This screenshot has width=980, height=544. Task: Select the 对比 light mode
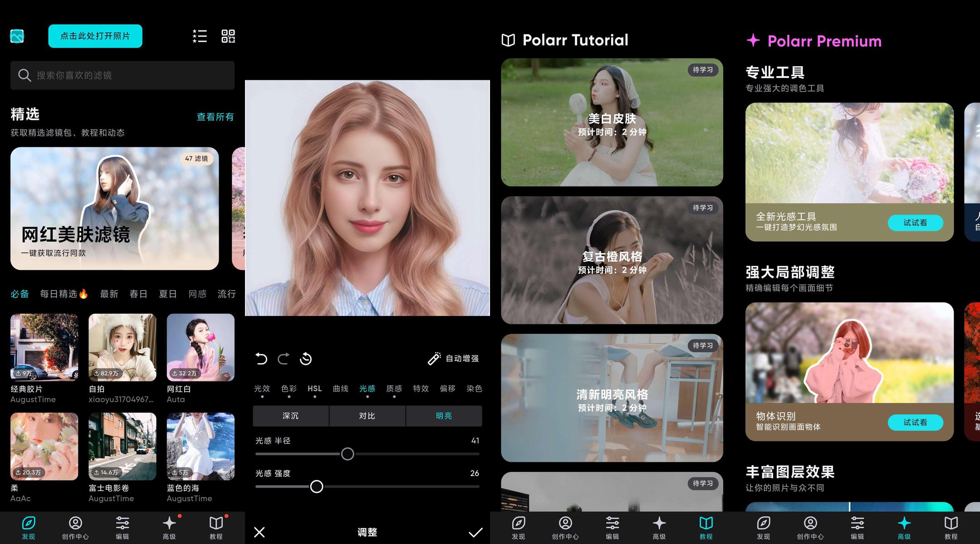click(x=367, y=416)
